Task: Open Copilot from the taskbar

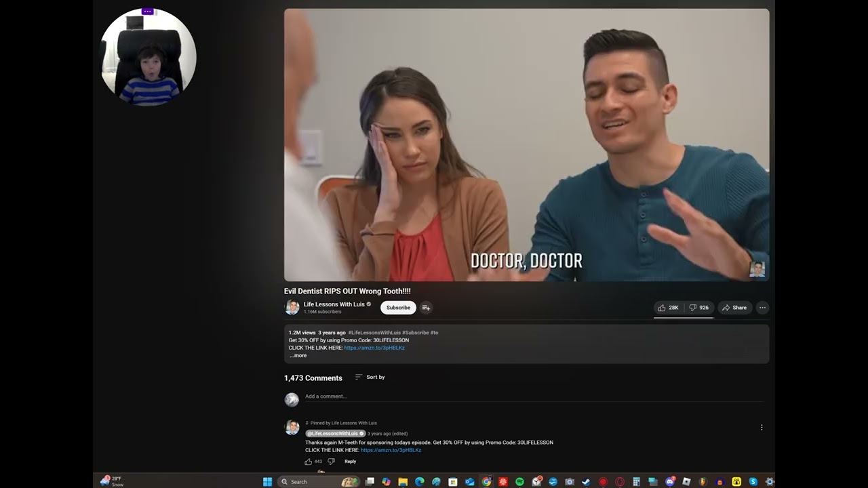Action: (x=386, y=481)
